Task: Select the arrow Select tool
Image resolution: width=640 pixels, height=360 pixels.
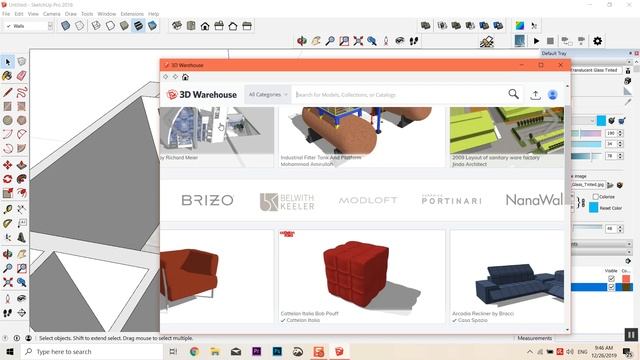Action: point(8,62)
